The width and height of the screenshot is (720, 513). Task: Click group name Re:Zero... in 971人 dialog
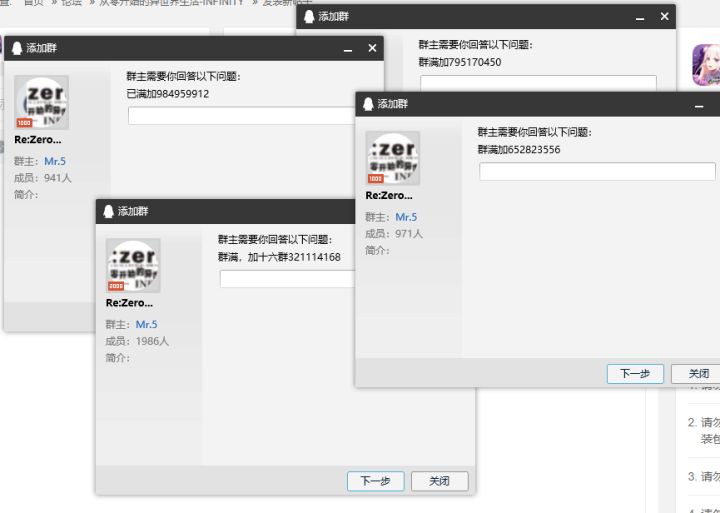[x=389, y=195]
